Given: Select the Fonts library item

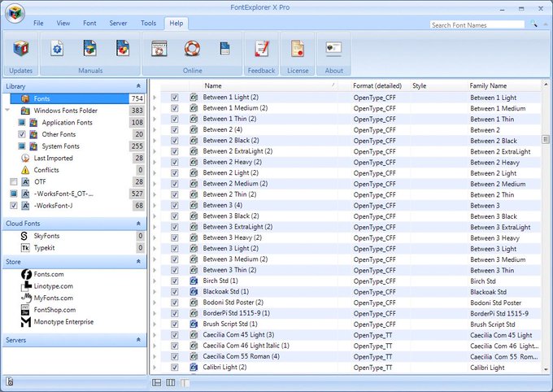Looking at the screenshot, I should coord(77,98).
